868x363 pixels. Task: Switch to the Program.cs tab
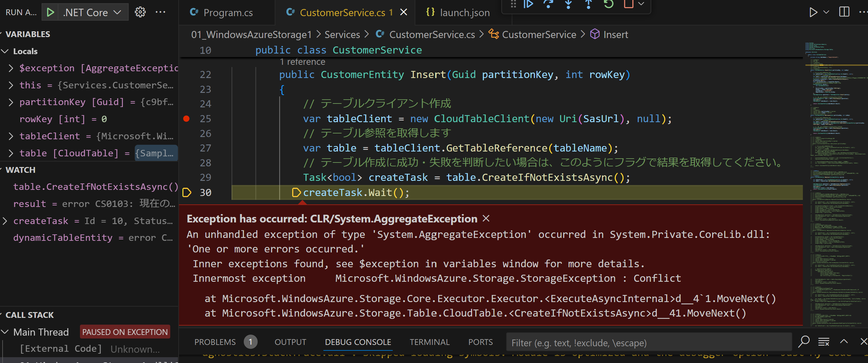pyautogui.click(x=228, y=13)
